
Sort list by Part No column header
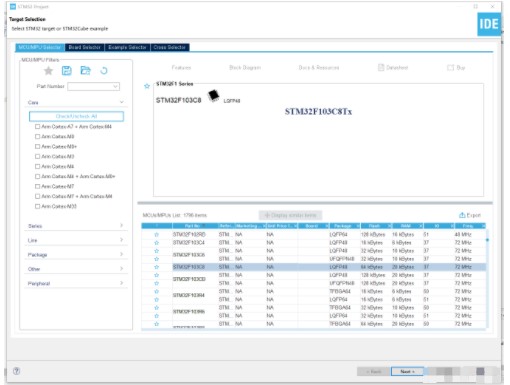pyautogui.click(x=195, y=226)
